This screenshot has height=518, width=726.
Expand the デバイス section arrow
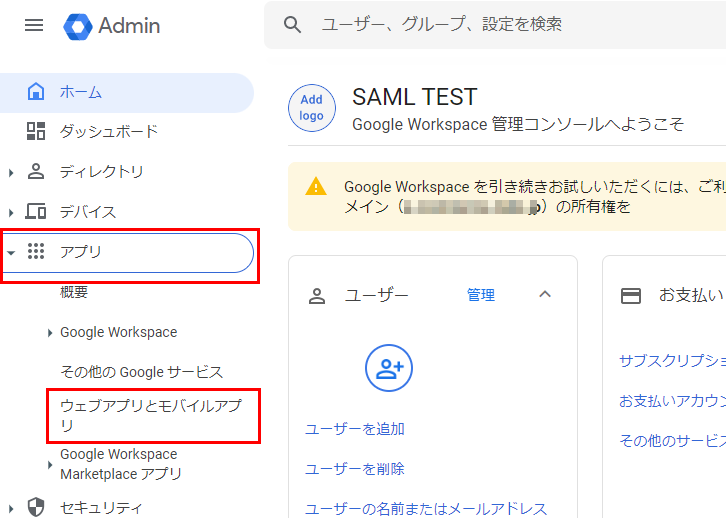click(11, 212)
